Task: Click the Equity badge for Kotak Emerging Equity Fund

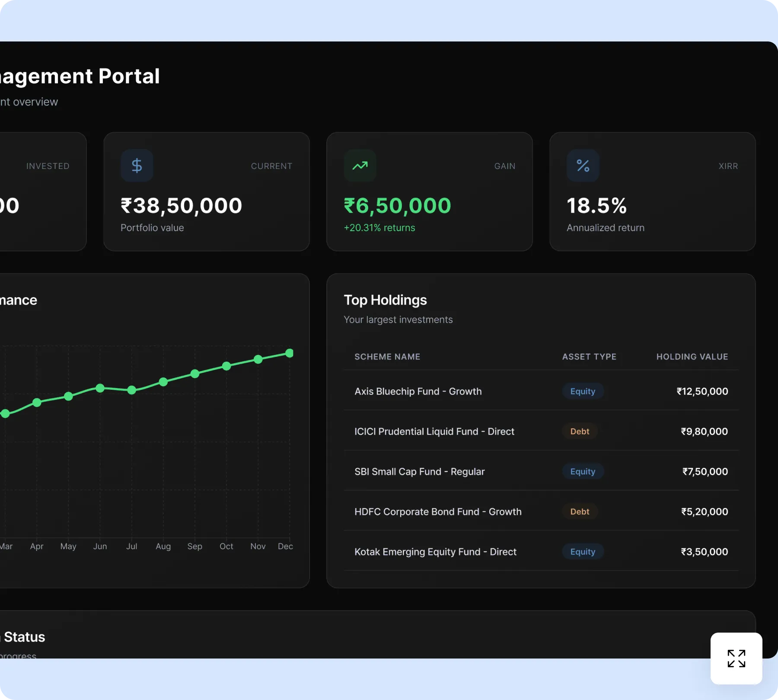Action: pyautogui.click(x=583, y=552)
